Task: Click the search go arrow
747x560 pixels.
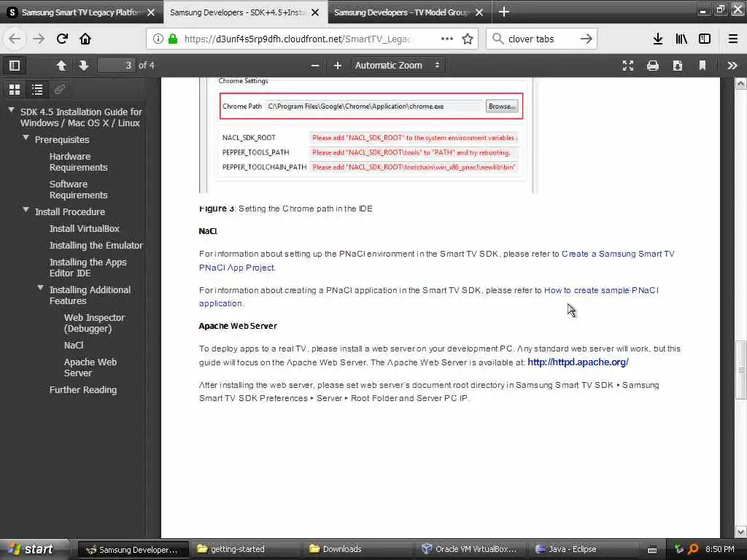Action: pos(587,39)
